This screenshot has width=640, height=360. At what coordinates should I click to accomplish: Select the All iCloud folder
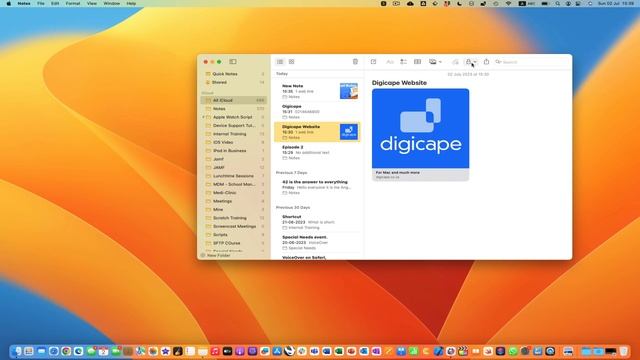pos(234,100)
